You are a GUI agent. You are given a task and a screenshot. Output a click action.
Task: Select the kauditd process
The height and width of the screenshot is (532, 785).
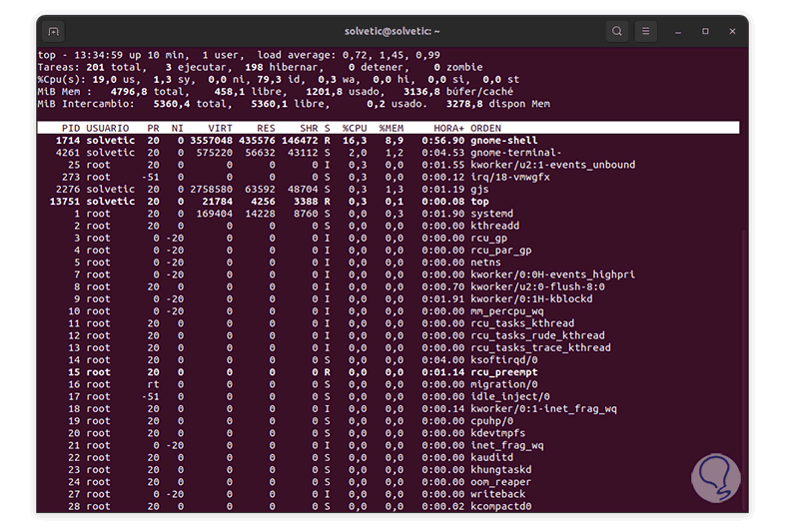tap(491, 457)
